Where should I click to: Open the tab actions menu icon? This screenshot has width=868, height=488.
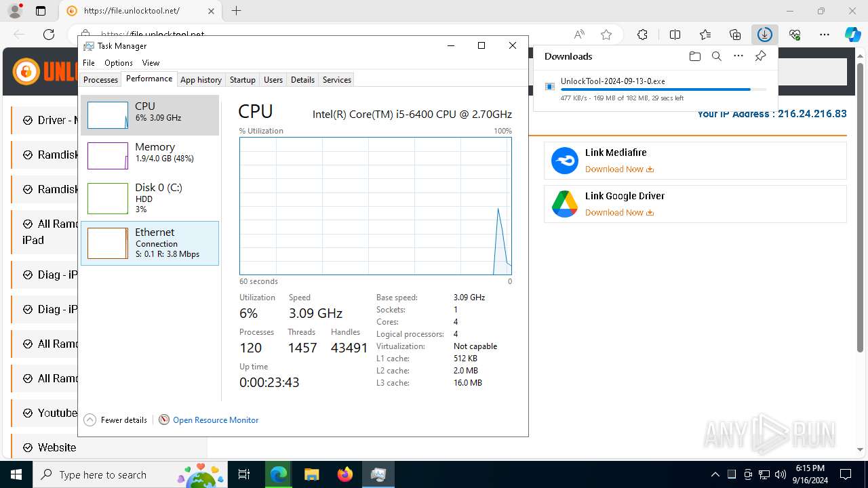[x=40, y=11]
